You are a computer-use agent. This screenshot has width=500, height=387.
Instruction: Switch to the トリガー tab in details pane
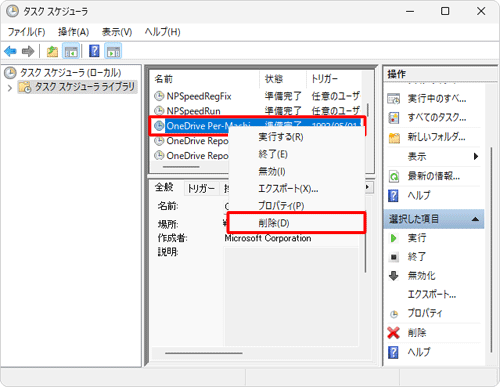click(201, 189)
